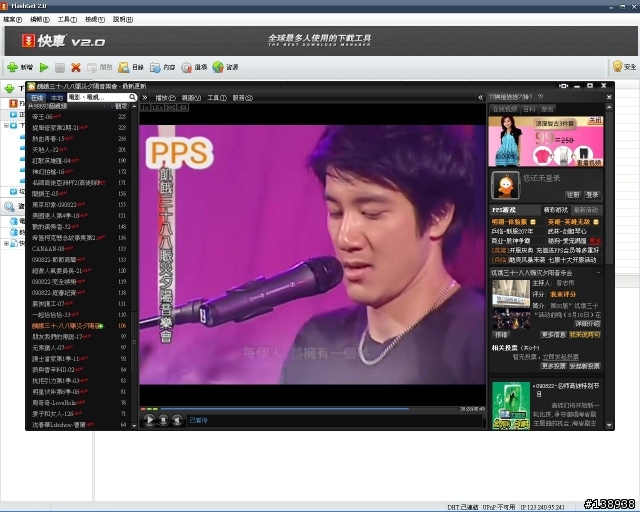Click the search magnifier in PPS search box
The height and width of the screenshot is (512, 640).
tap(132, 97)
